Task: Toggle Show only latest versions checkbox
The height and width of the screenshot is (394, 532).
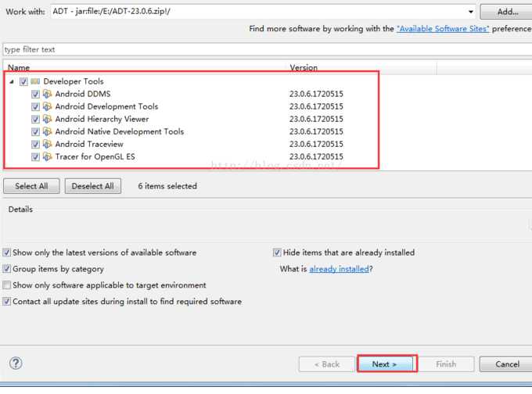Action: coord(6,253)
